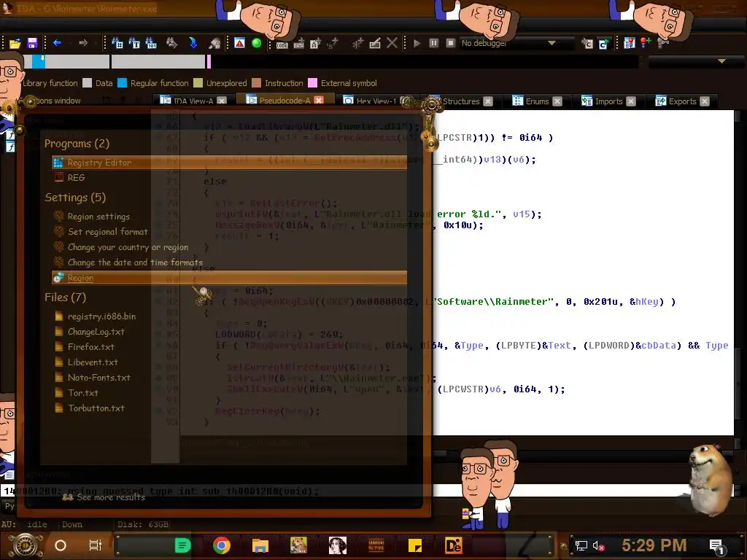Switch to the Imports tab

(608, 101)
